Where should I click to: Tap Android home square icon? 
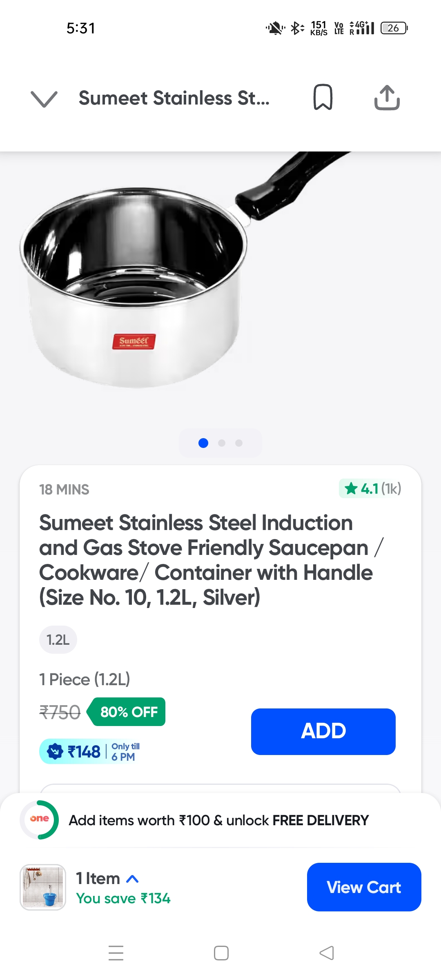pos(221,953)
